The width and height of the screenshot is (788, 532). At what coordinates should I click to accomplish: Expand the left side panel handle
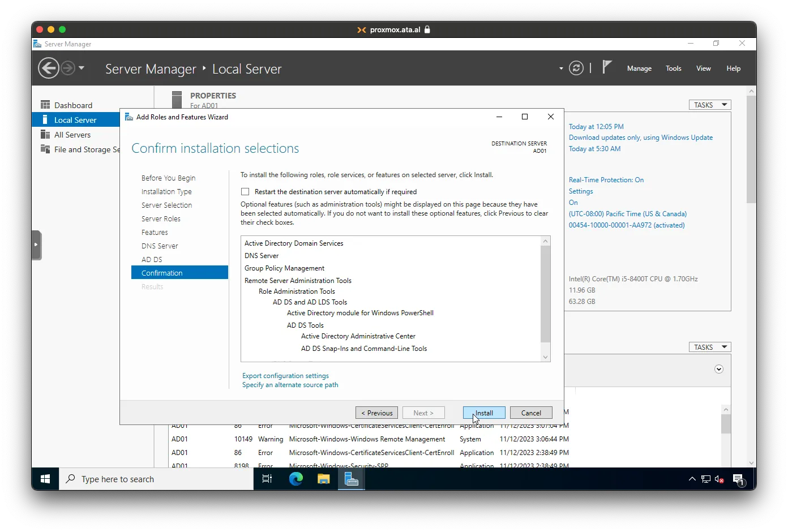pyautogui.click(x=36, y=244)
